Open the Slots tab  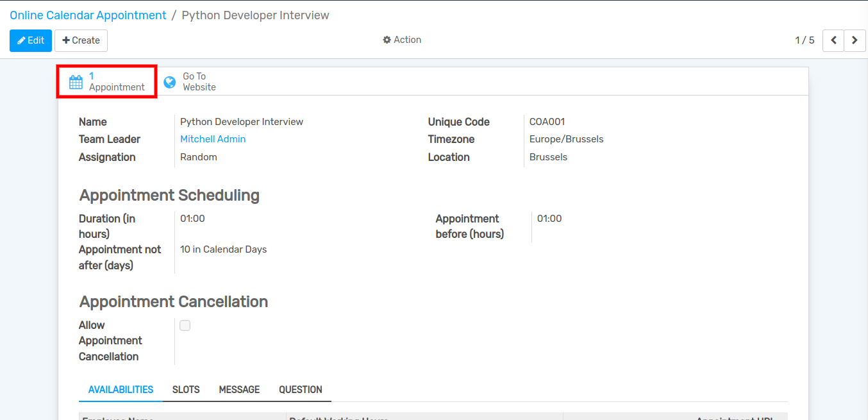pos(186,390)
